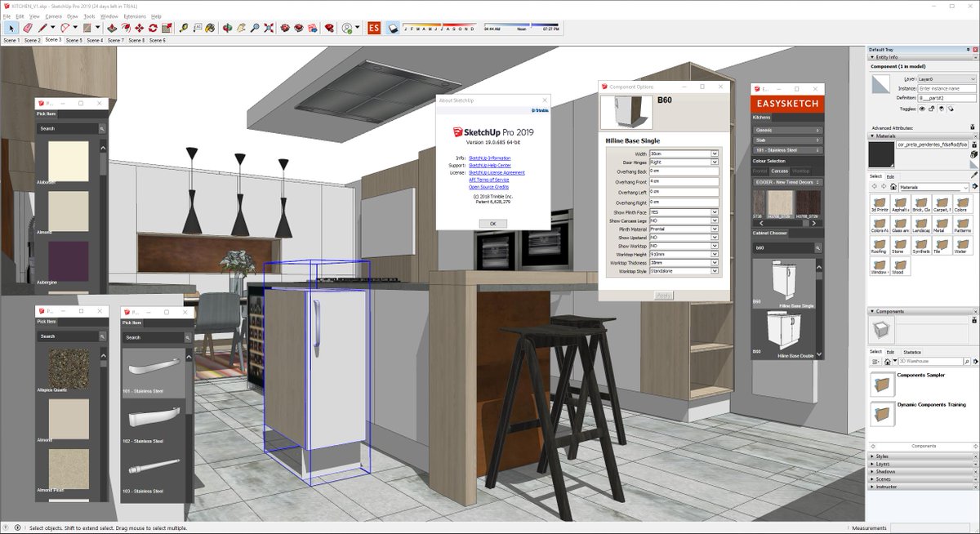
Task: Expand the Styles tray panel
Action: [922, 456]
